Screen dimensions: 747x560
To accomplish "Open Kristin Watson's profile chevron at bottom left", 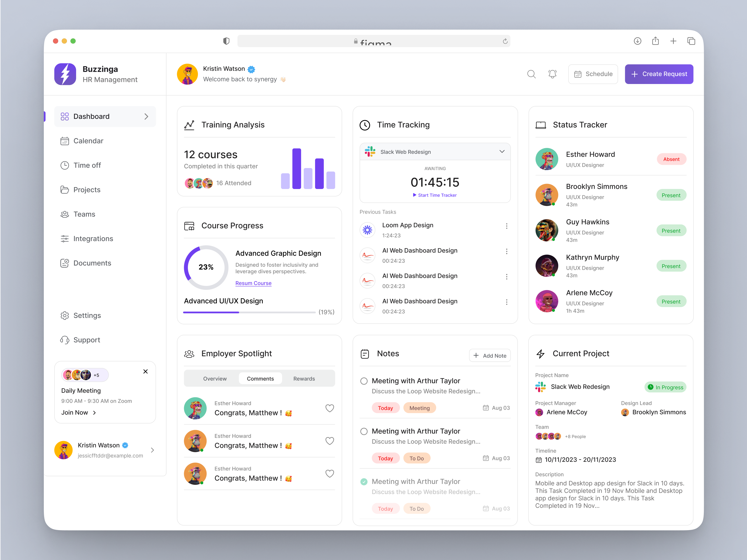I will tap(153, 450).
